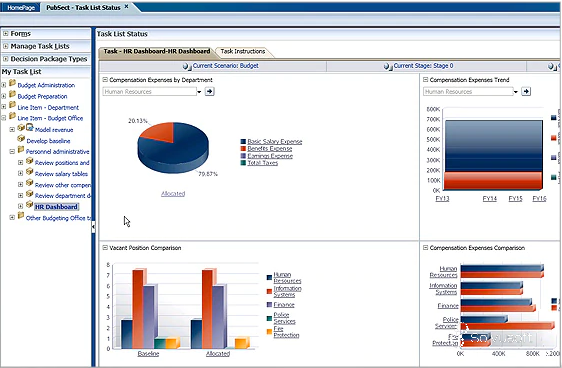Expand the Forms section
The height and width of the screenshot is (368, 562).
5,34
